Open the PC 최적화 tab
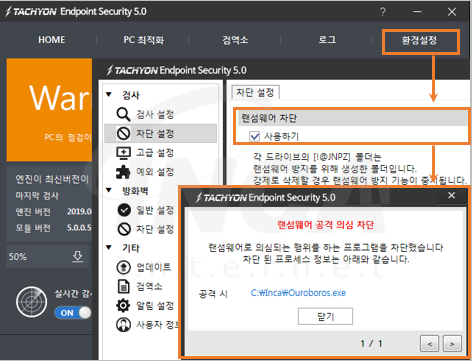The image size is (472, 361). 144,40
